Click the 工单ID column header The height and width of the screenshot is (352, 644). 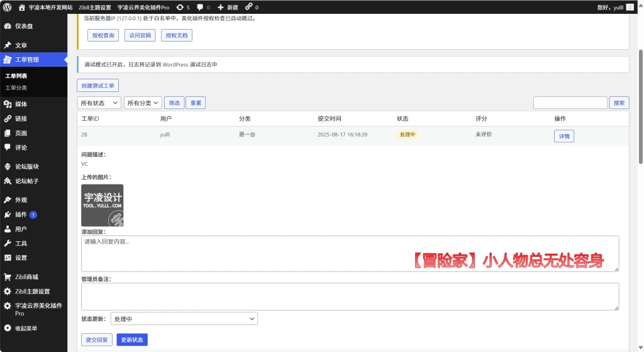[x=90, y=118]
